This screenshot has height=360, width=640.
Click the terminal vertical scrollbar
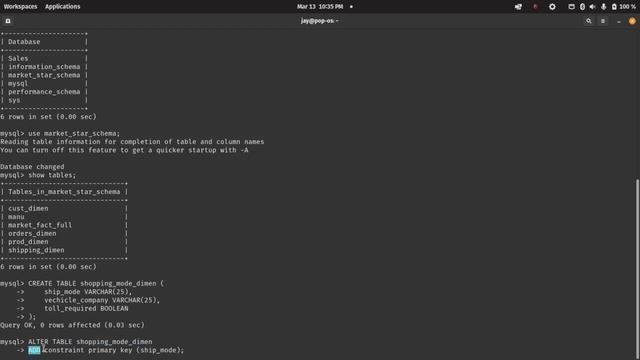pyautogui.click(x=638, y=268)
